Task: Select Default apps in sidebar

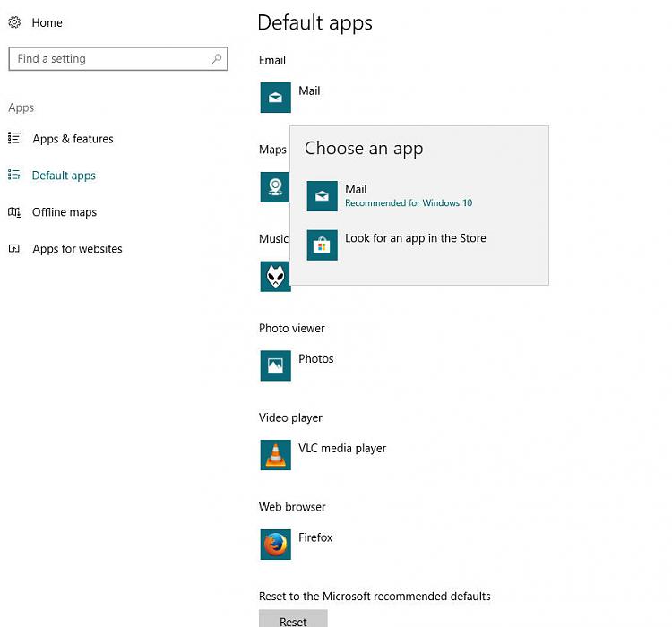Action: (64, 176)
